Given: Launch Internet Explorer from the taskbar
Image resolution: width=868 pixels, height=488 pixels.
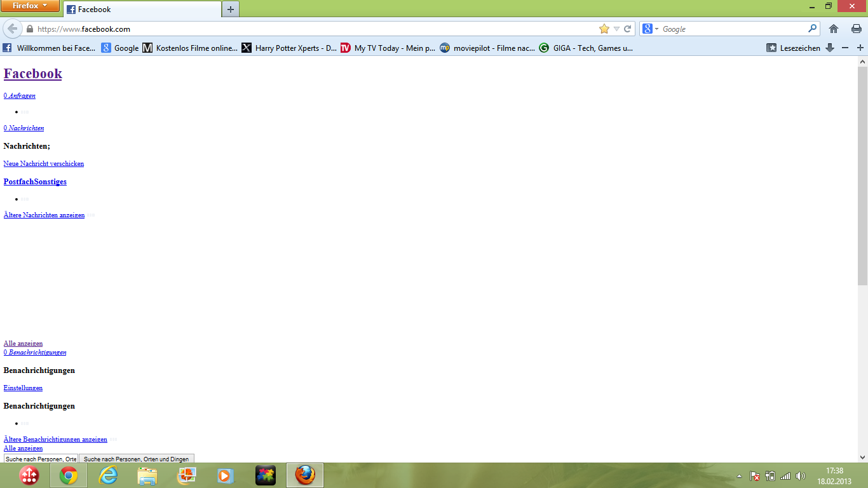Looking at the screenshot, I should [109, 475].
